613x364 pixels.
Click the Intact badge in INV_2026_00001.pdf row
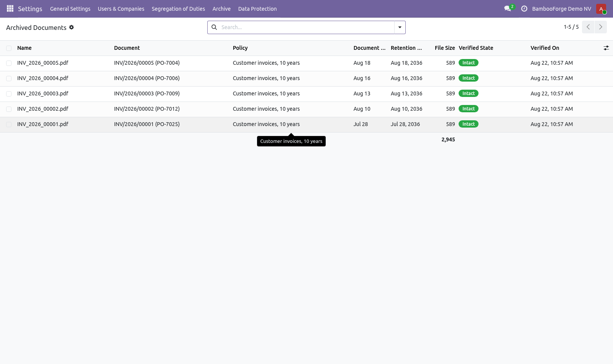469,124
